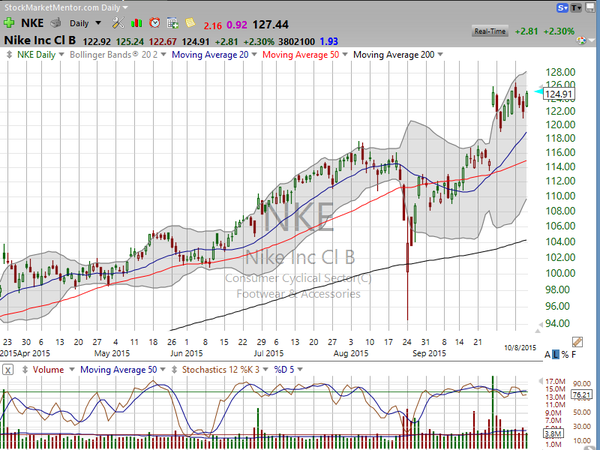Click the magenta 0.92 value

[x=237, y=25]
